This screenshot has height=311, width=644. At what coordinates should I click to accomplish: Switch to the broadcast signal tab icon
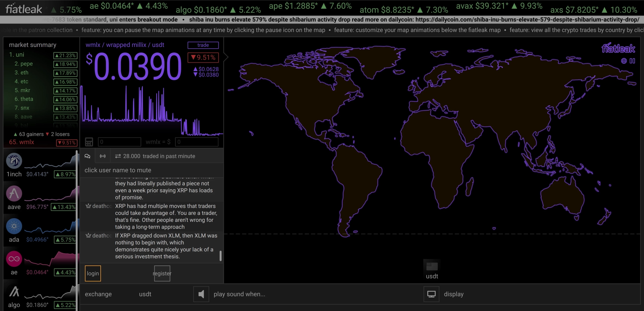pyautogui.click(x=103, y=156)
